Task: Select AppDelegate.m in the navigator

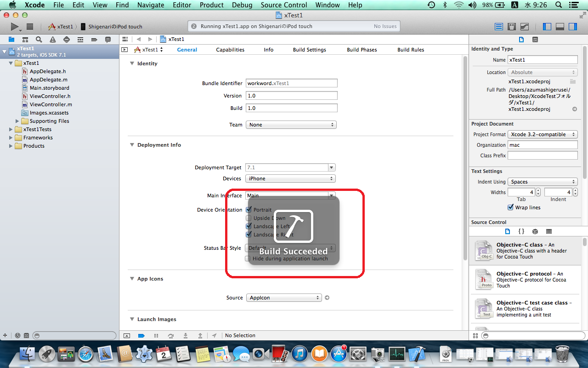Action: click(49, 80)
